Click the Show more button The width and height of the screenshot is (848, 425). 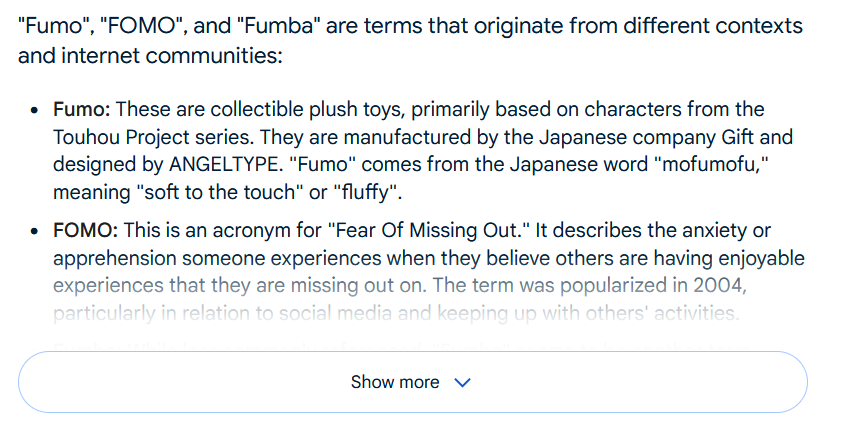coord(413,382)
